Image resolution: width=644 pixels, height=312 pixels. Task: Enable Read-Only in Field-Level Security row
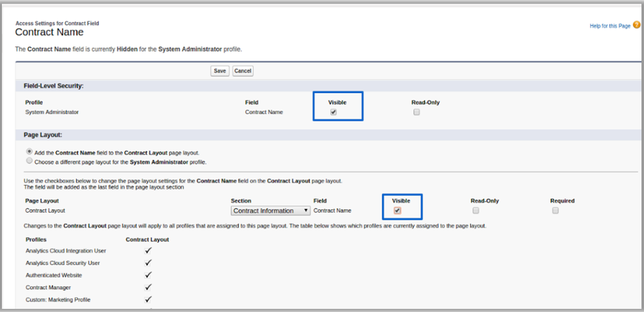pos(416,112)
